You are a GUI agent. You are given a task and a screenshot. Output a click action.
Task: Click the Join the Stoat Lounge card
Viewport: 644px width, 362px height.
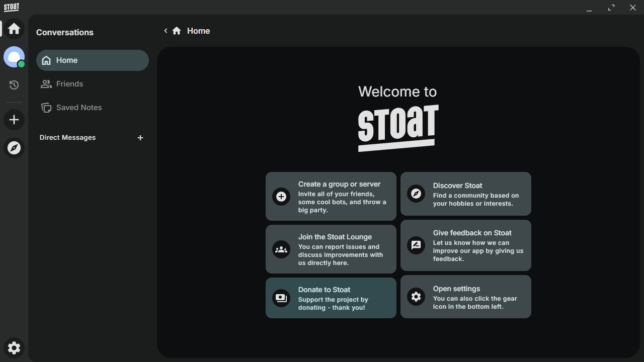coord(331,249)
